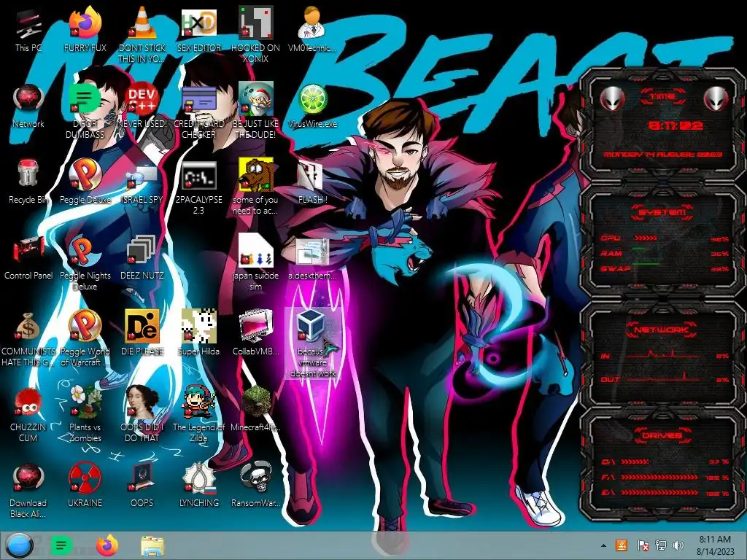
Task: Select the OOPS DID I DO THAT portrait icon
Action: pyautogui.click(x=142, y=402)
